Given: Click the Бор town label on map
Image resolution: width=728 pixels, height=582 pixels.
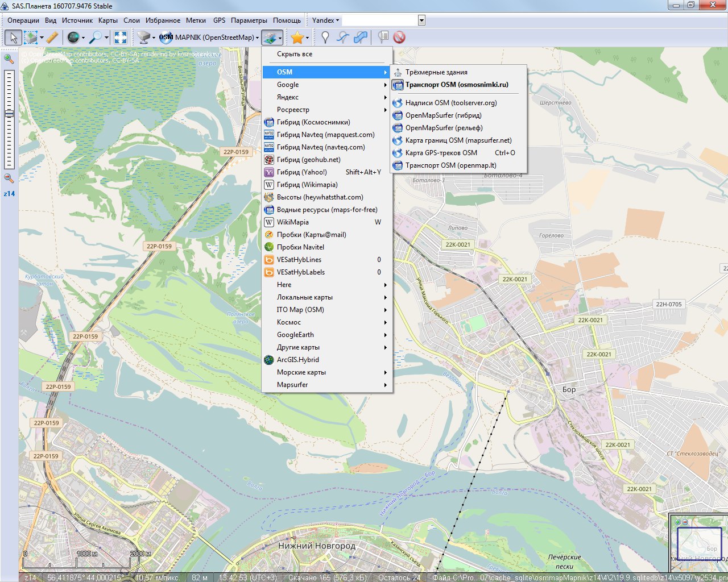Looking at the screenshot, I should pyautogui.click(x=569, y=389).
